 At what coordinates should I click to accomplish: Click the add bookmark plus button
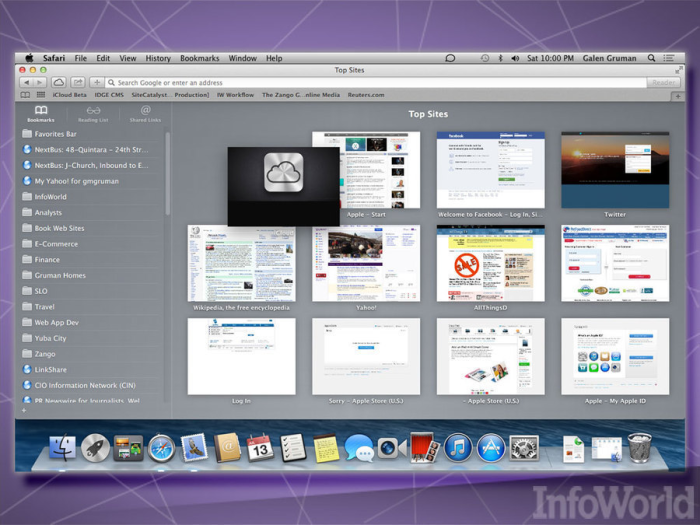pos(96,83)
